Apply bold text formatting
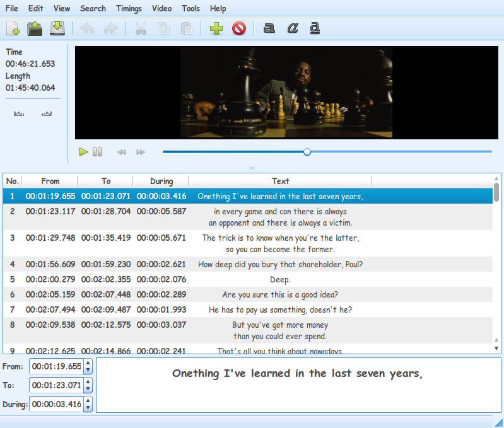 [269, 28]
